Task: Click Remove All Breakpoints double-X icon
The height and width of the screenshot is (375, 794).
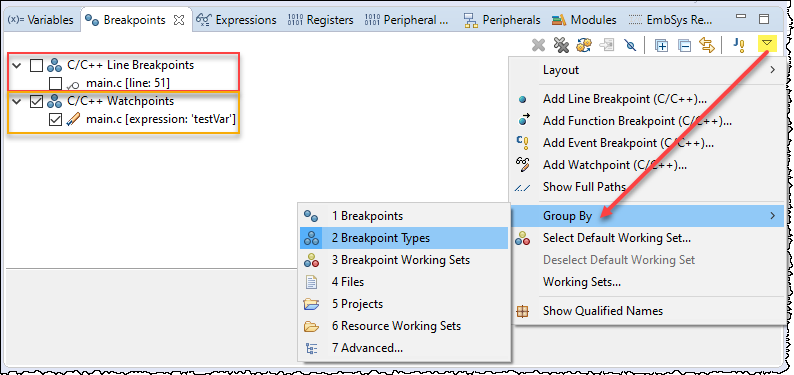Action: (561, 46)
